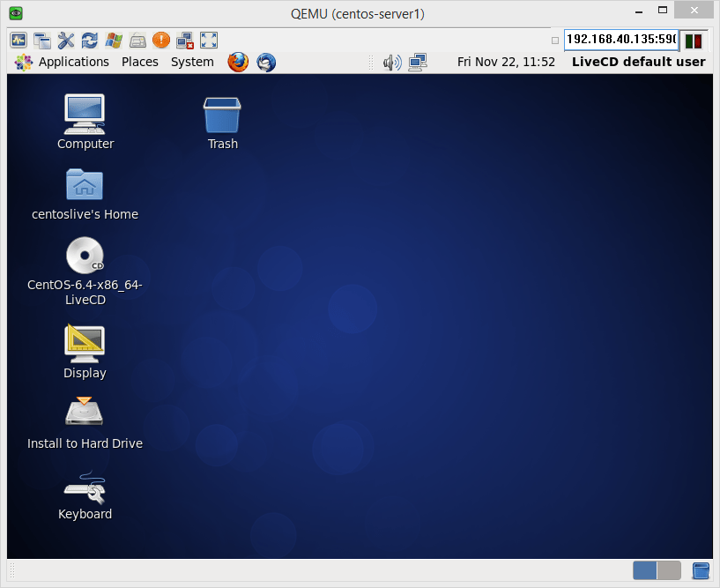Open the volume control applet
720x588 pixels.
click(x=391, y=62)
